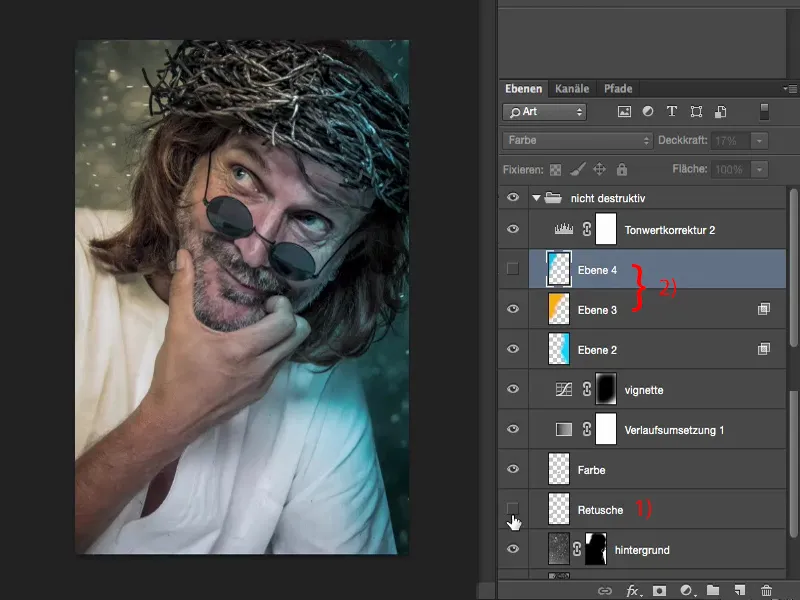Hide the hintergrund layer
Screen dimensions: 800x600
point(513,549)
